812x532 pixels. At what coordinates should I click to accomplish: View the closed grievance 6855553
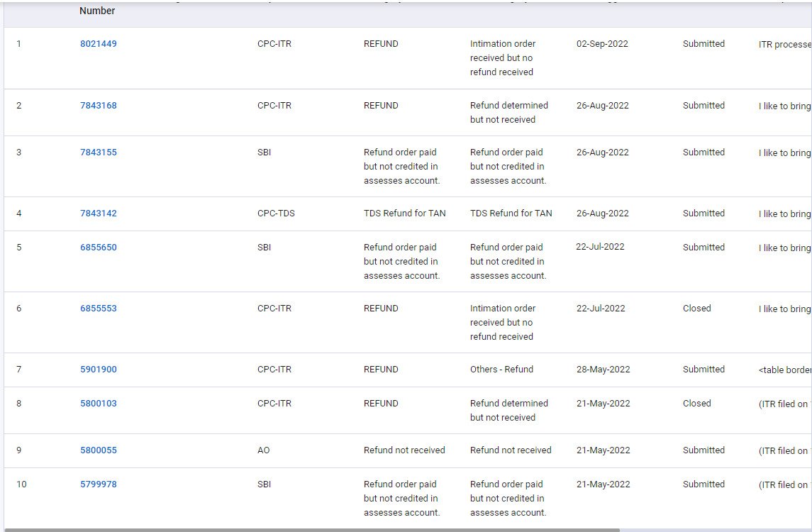(97, 308)
